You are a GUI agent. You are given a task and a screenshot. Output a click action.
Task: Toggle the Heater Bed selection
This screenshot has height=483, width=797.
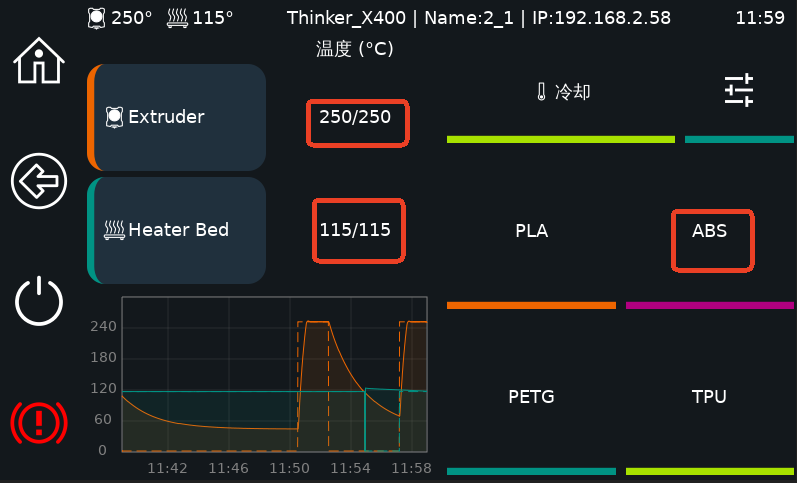[177, 230]
